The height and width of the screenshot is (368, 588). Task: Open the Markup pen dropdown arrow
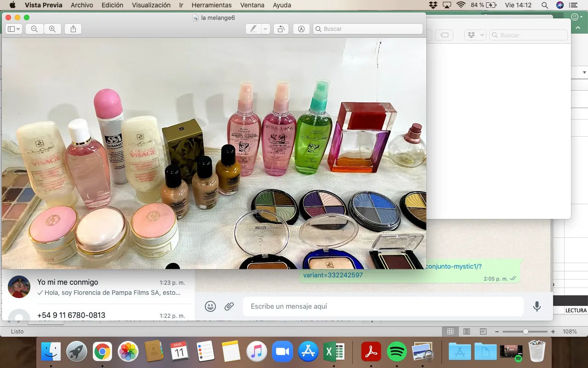pos(264,29)
